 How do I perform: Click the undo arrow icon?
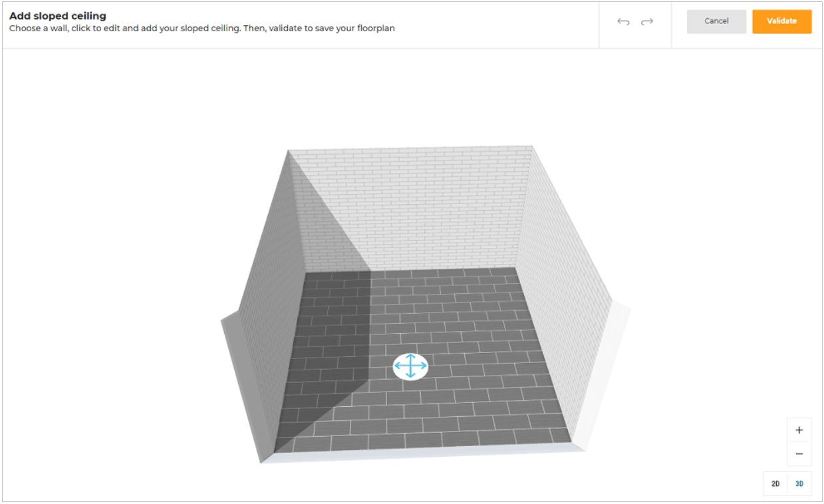[623, 22]
